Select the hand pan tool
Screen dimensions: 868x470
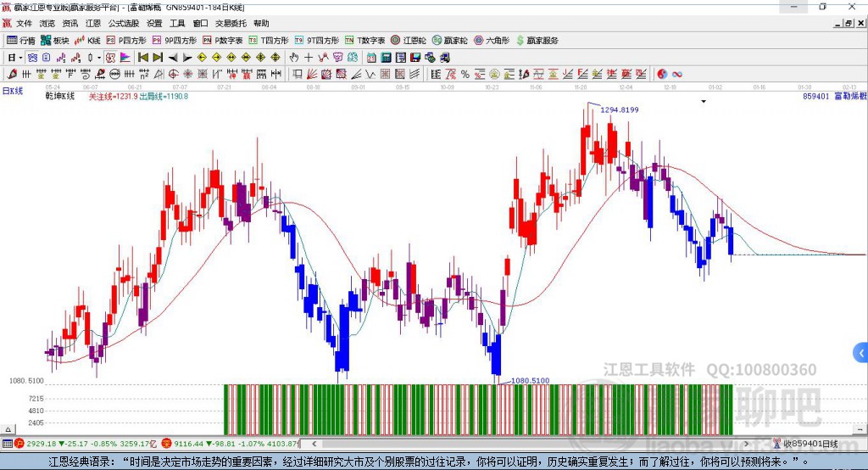click(294, 58)
